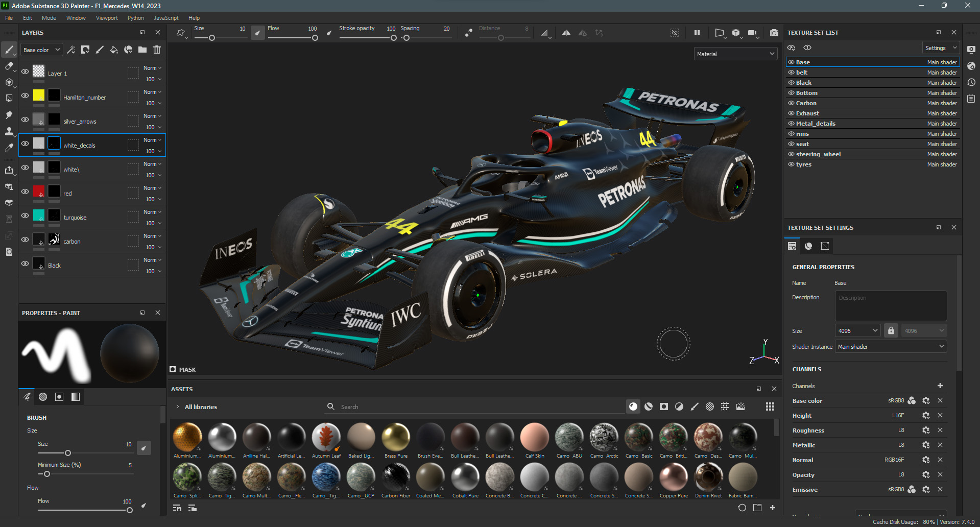This screenshot has width=980, height=527.
Task: Open the File menu
Action: [9, 18]
